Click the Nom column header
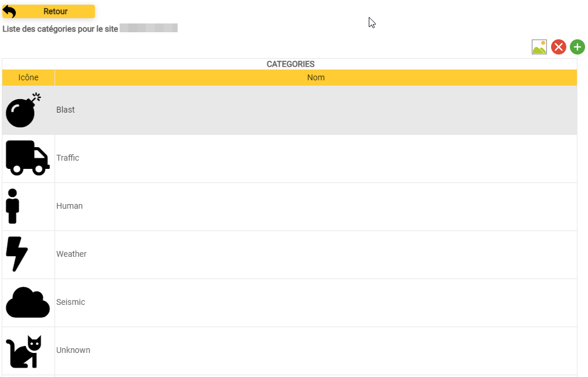The height and width of the screenshot is (377, 588). click(315, 77)
